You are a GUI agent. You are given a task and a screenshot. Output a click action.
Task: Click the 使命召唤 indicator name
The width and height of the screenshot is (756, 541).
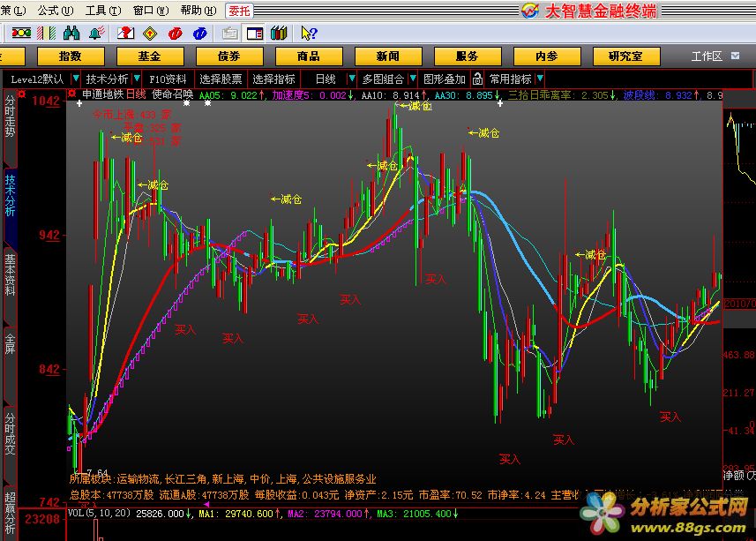(173, 94)
